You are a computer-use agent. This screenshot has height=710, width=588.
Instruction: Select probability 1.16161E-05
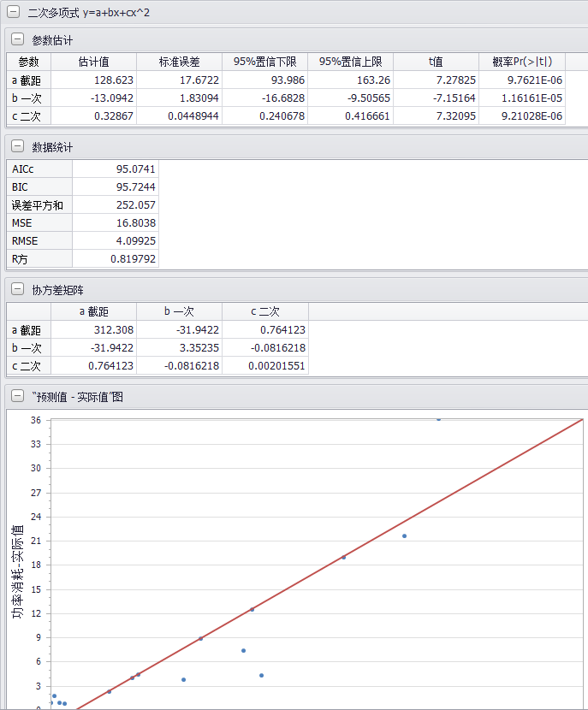(522, 98)
